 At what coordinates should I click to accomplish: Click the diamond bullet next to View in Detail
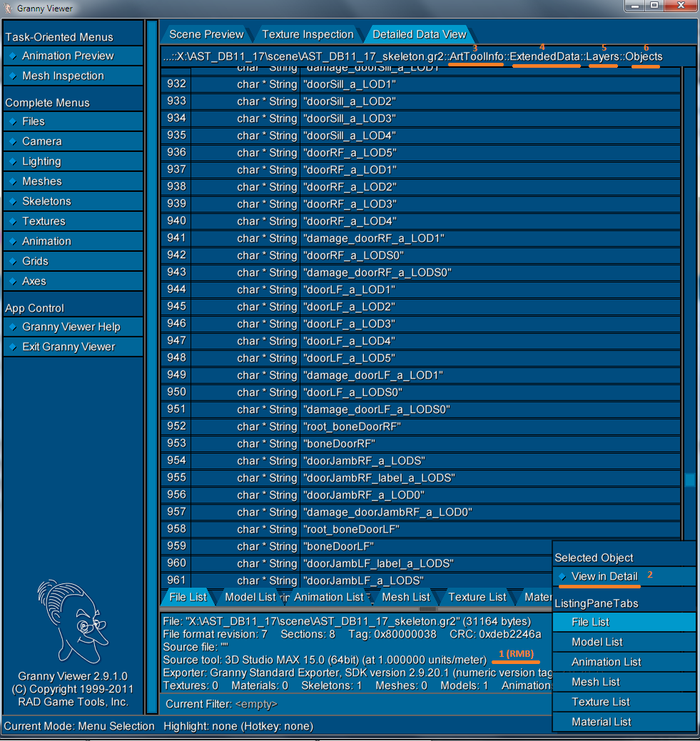[562, 576]
